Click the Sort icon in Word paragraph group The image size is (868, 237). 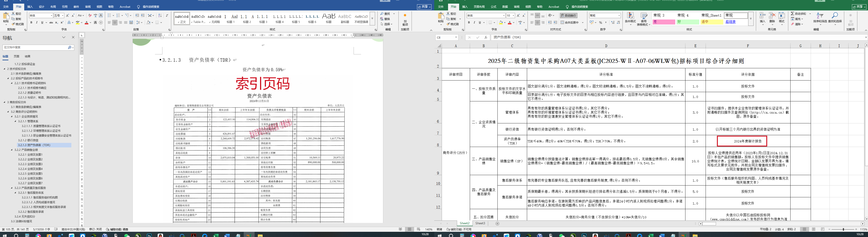point(160,15)
